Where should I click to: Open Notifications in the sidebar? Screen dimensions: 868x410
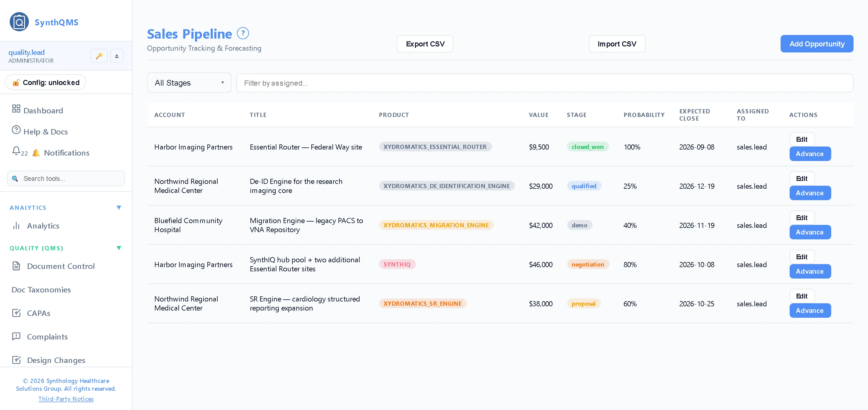click(67, 153)
